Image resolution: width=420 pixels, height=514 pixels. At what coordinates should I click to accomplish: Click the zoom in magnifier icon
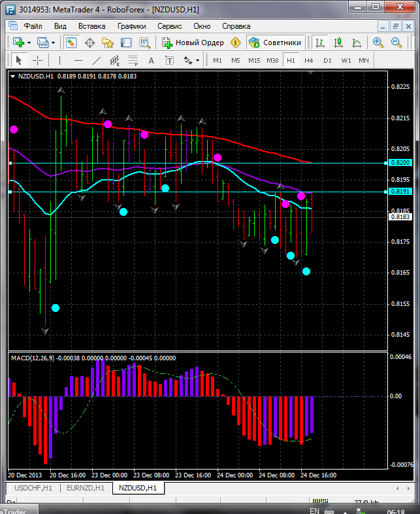tap(378, 43)
